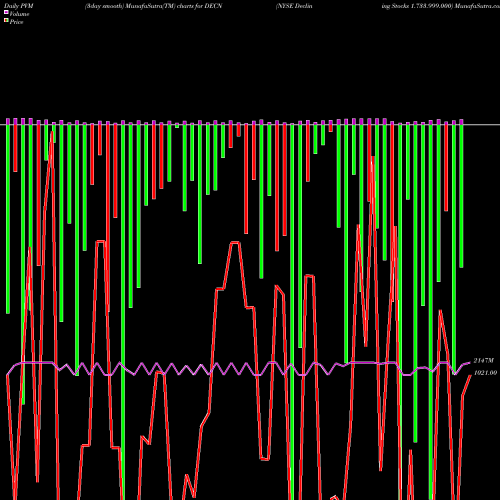
Task: Click the 'Daily PVM' title text
Action: [19, 6]
